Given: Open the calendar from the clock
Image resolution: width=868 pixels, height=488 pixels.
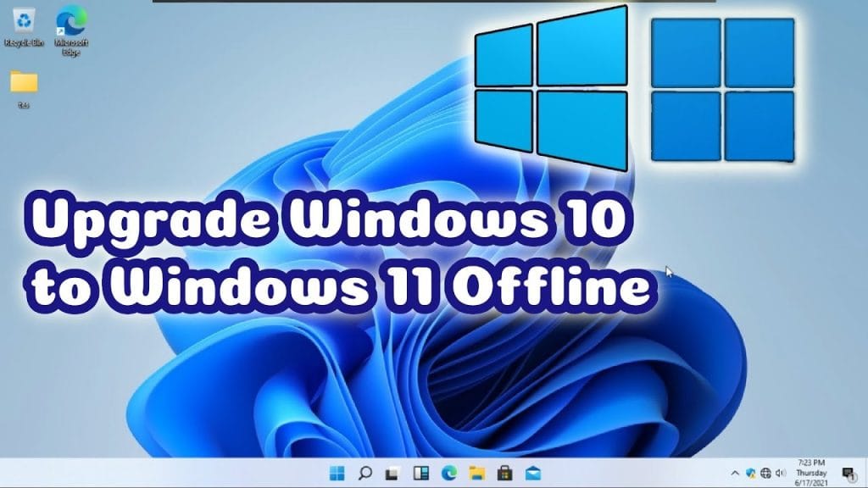Looking at the screenshot, I should [x=812, y=473].
